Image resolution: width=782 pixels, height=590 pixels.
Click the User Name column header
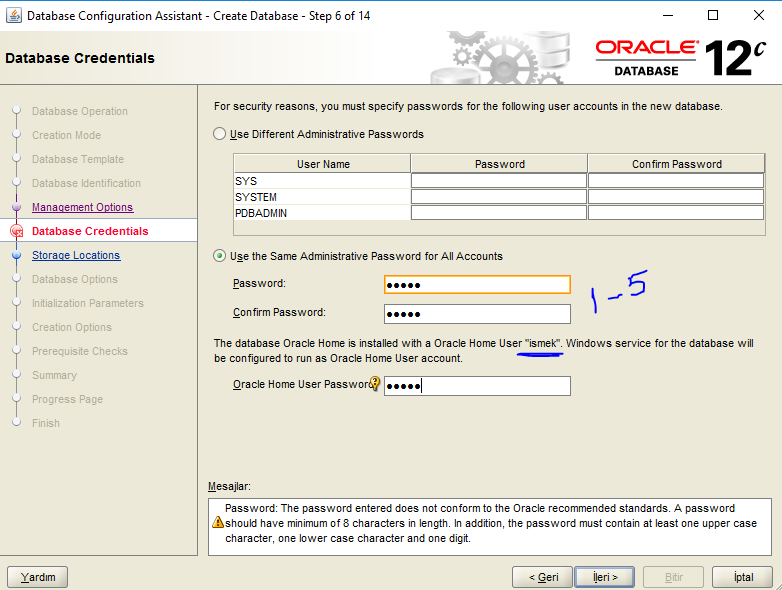click(323, 164)
